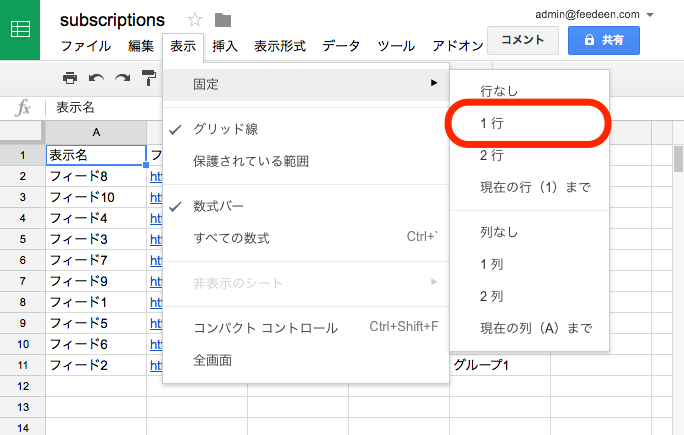Open the move-to-folder icon

[x=223, y=20]
